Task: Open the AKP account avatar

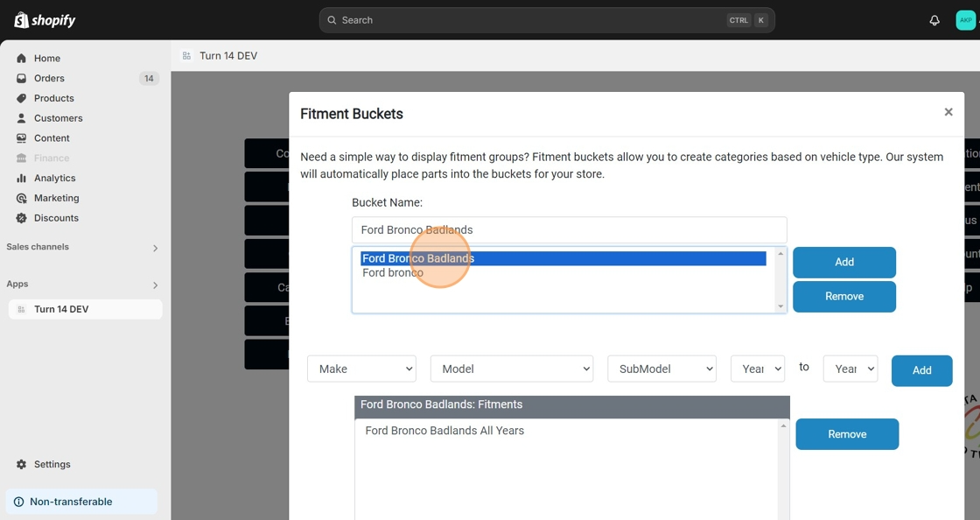Action: click(966, 20)
